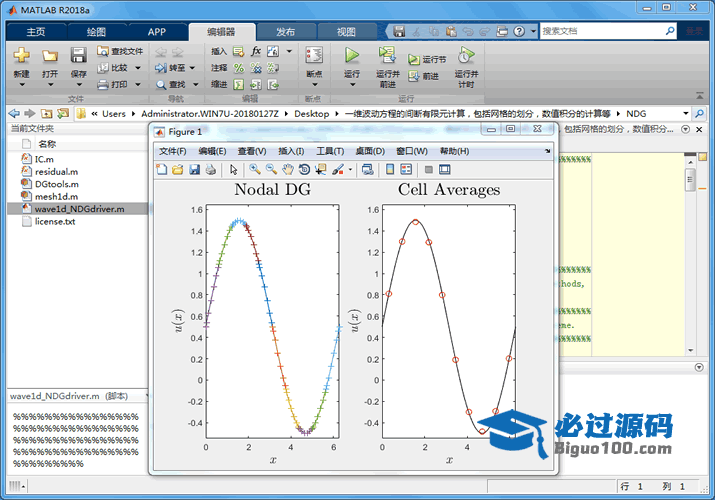Click the Open (打开) folder icon
This screenshot has height=500, width=715.
(50, 56)
